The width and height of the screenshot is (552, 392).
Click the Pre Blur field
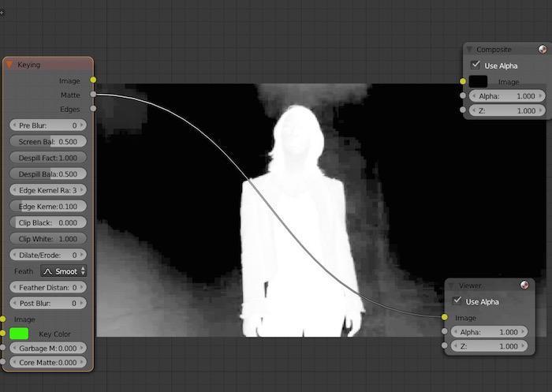48,125
